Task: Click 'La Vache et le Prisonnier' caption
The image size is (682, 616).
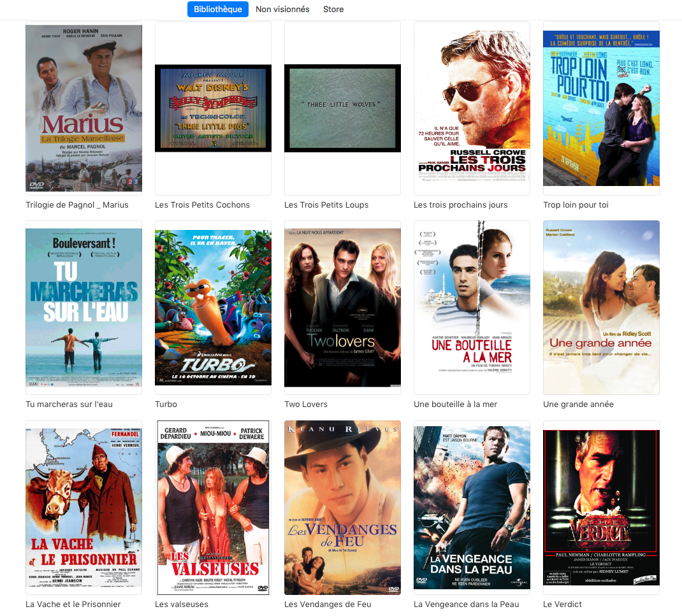Action: [x=73, y=605]
